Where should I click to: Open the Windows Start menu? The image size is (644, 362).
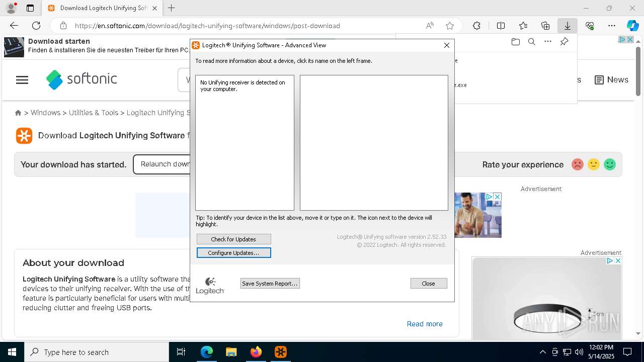[12, 352]
